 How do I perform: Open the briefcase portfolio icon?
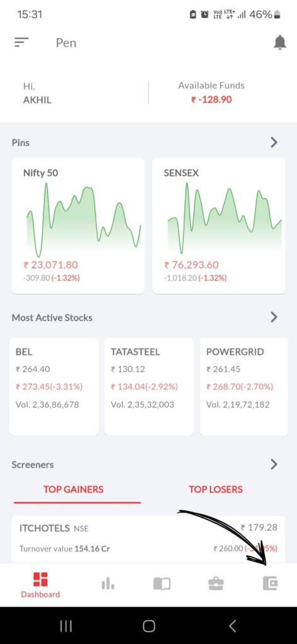click(x=216, y=584)
